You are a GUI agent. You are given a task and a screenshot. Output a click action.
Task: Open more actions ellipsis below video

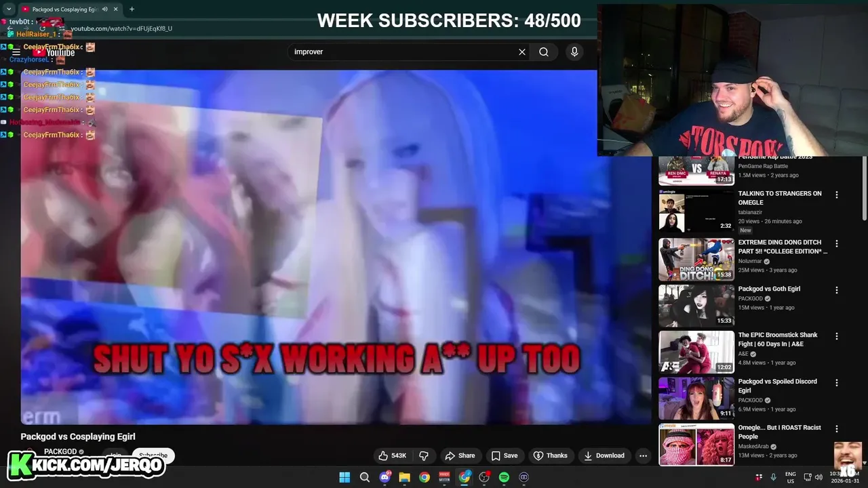[x=643, y=455]
